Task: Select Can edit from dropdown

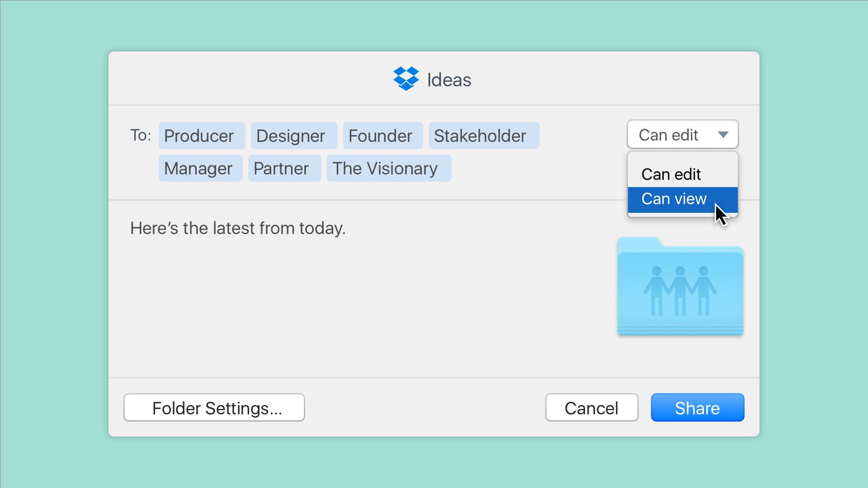Action: coord(682,173)
